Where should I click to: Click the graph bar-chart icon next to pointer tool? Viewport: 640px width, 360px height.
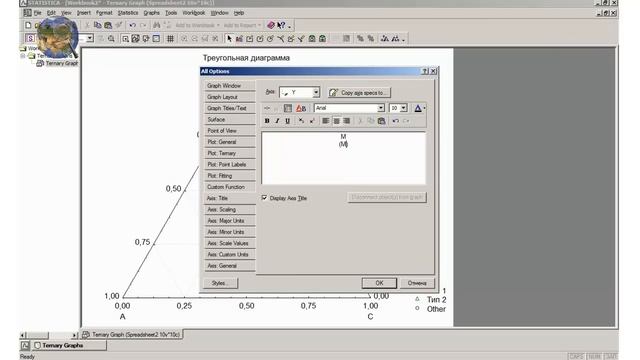point(239,39)
